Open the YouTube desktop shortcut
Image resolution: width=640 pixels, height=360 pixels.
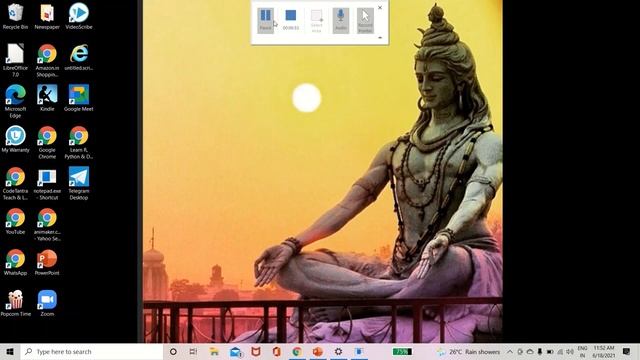pos(15,221)
